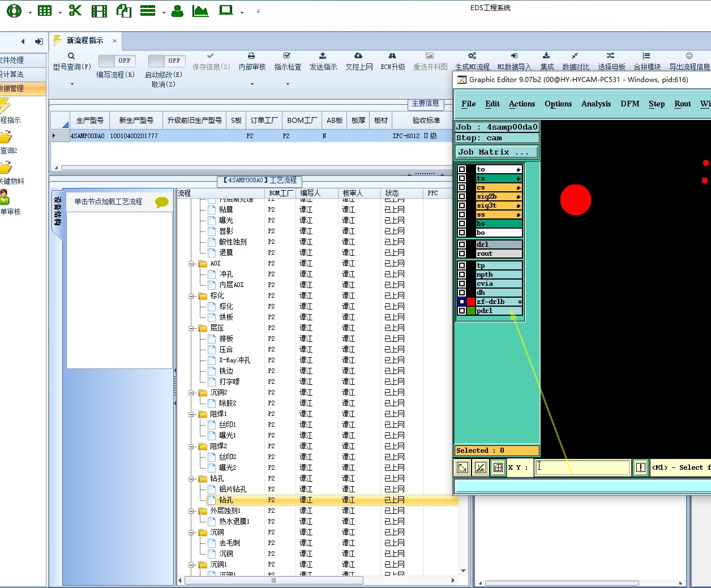Click the 选择母板 shuffle icon
Screen dimensions: 711x588
click(610, 56)
